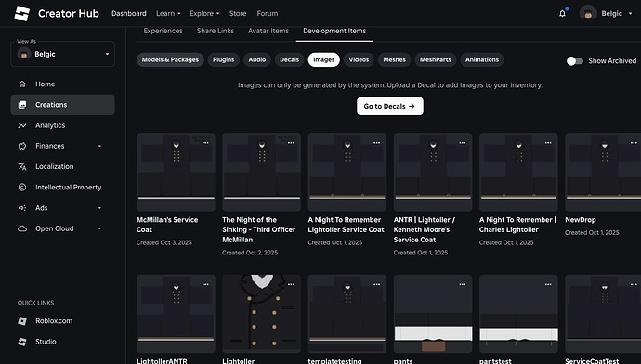Expand the Explore menu
641x364 pixels.
tap(204, 14)
